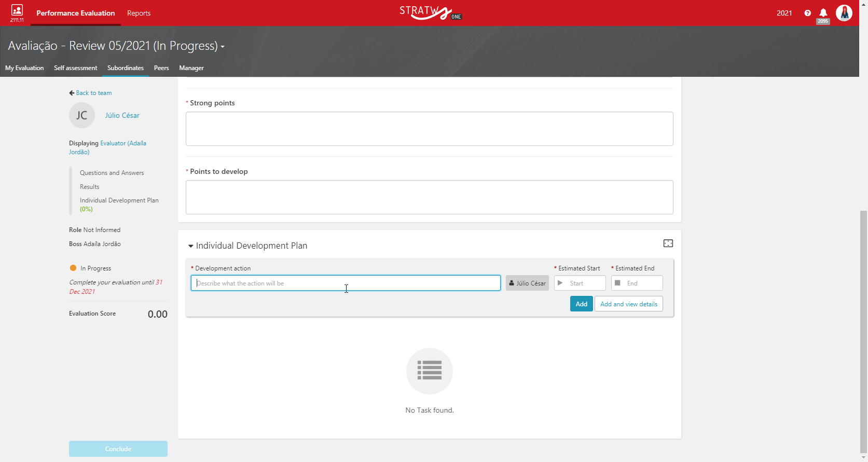Open the Avaliação Review 05/2021 dropdown

point(116,46)
